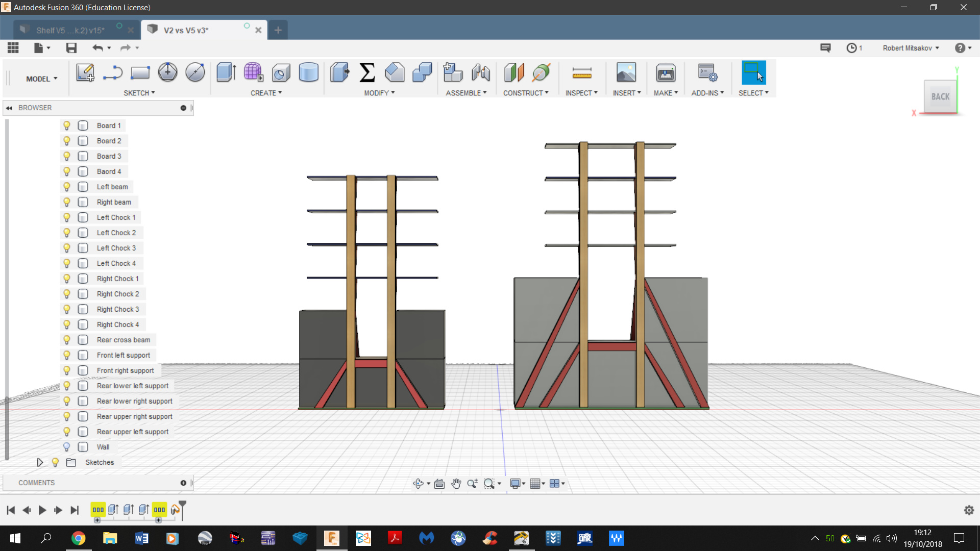Open the SKETCH dropdown menu
Image resolution: width=980 pixels, height=551 pixels.
coord(139,93)
